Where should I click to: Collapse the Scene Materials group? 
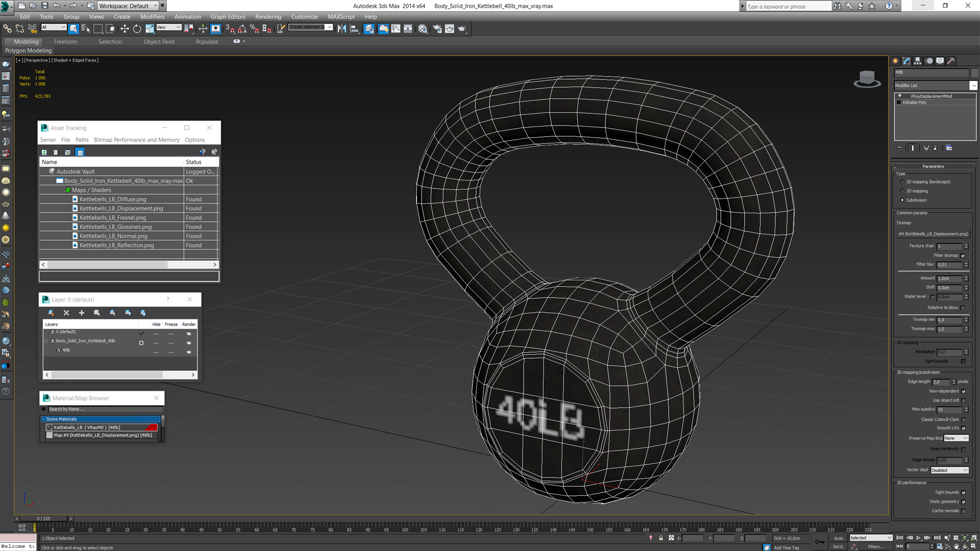pos(44,419)
